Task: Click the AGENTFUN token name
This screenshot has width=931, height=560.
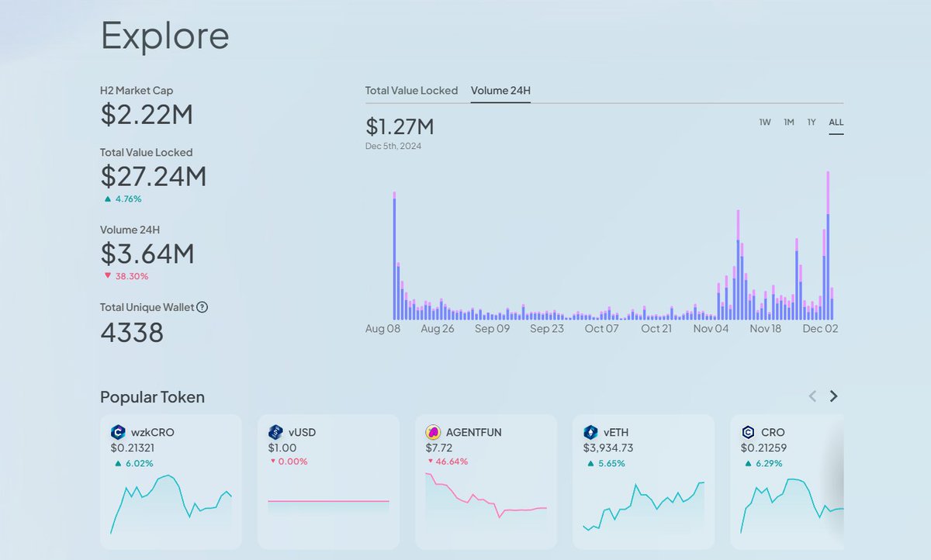Action: 473,432
